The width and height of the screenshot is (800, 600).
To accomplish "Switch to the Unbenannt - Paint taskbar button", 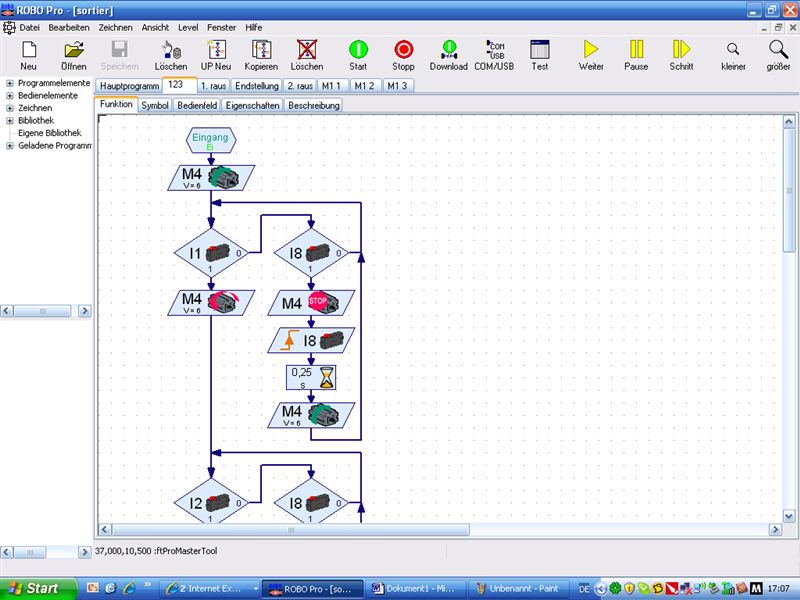I will (519, 589).
